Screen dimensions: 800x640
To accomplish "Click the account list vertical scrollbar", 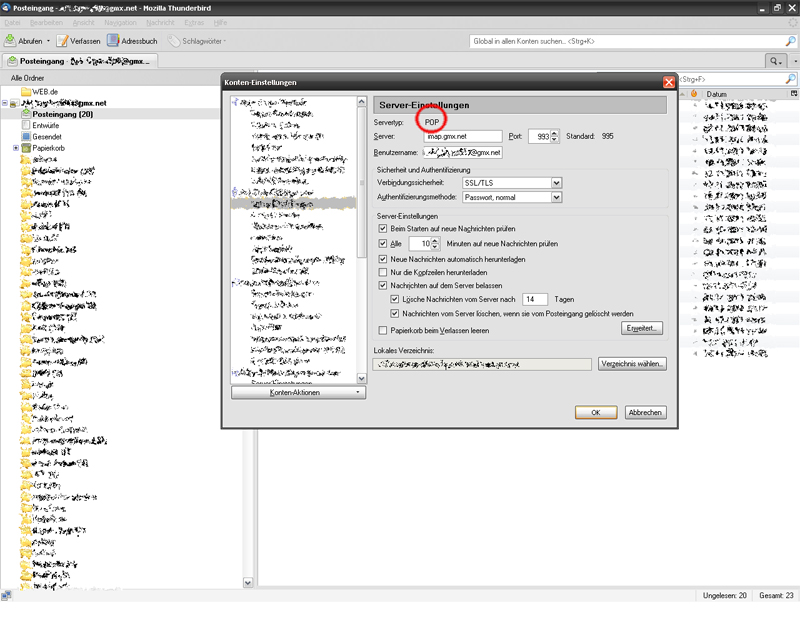I will click(362, 240).
